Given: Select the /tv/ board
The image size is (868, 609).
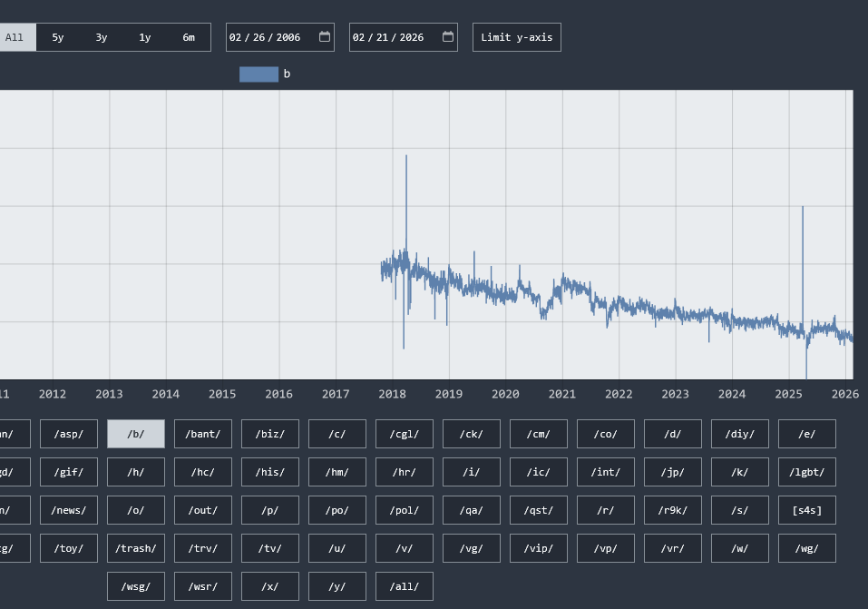Looking at the screenshot, I should (270, 548).
